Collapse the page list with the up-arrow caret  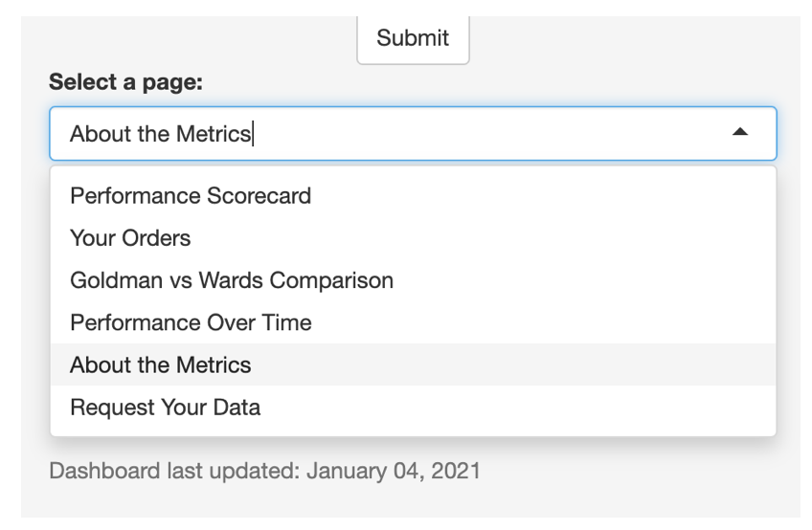pos(740,132)
